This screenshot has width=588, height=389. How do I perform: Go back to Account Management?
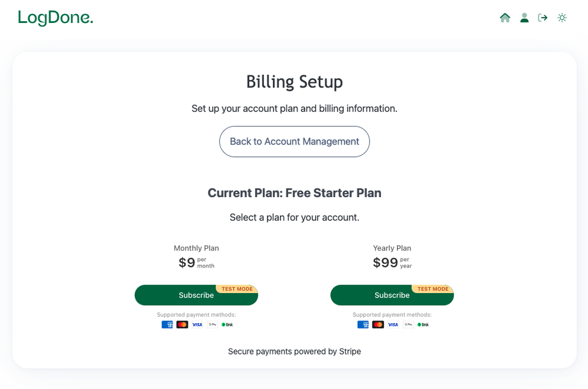294,141
